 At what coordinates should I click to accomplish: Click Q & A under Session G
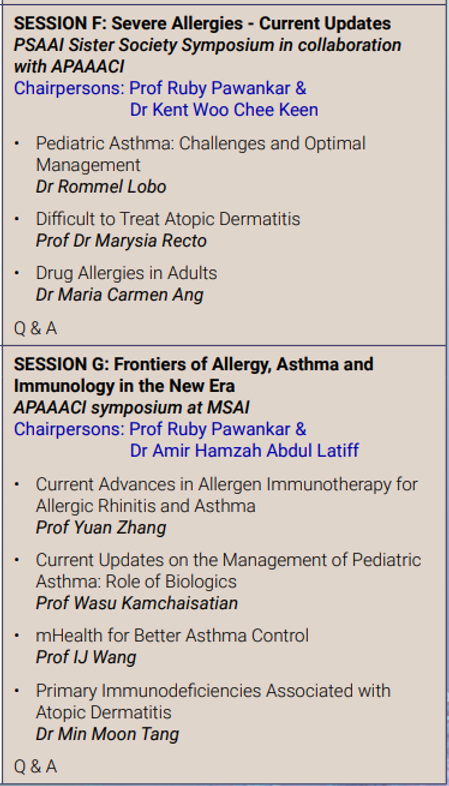[x=35, y=767]
